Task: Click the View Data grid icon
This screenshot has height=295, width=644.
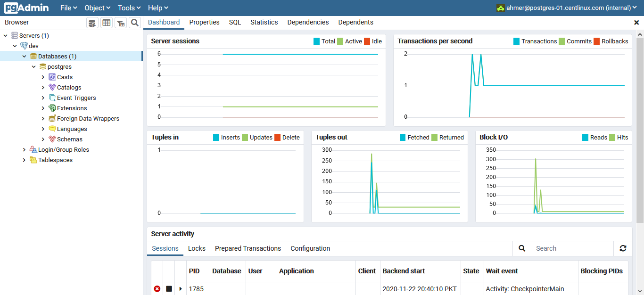Action: coord(106,22)
